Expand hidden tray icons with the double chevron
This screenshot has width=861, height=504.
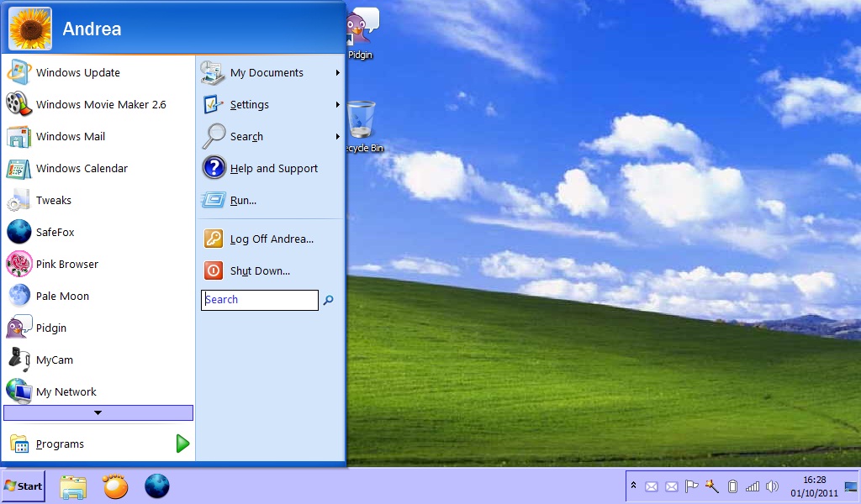[633, 486]
